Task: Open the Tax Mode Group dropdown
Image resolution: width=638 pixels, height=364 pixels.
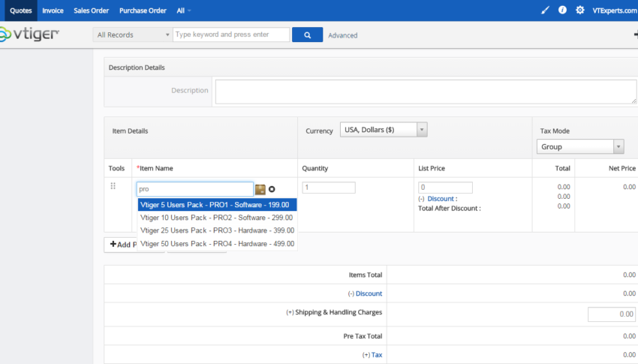Action: tap(580, 147)
